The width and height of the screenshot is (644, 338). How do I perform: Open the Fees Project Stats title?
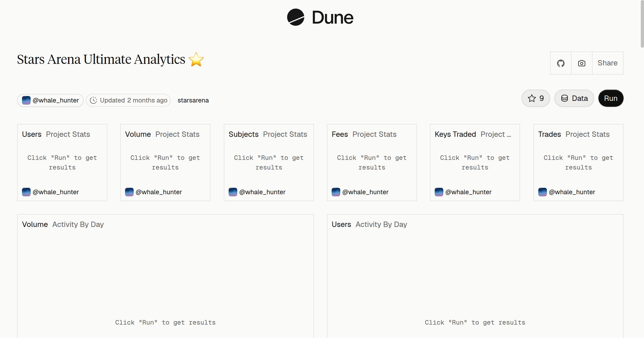pyautogui.click(x=364, y=134)
